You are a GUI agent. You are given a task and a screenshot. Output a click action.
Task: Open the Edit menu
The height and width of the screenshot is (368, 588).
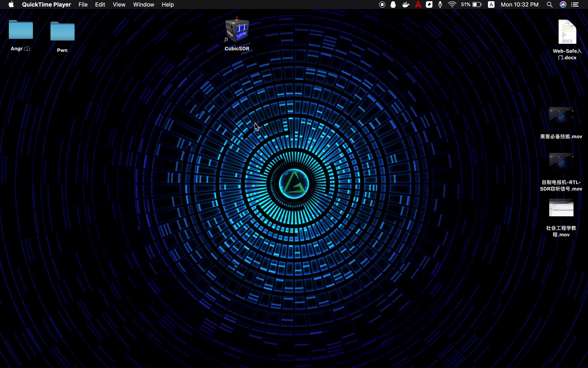pyautogui.click(x=100, y=4)
